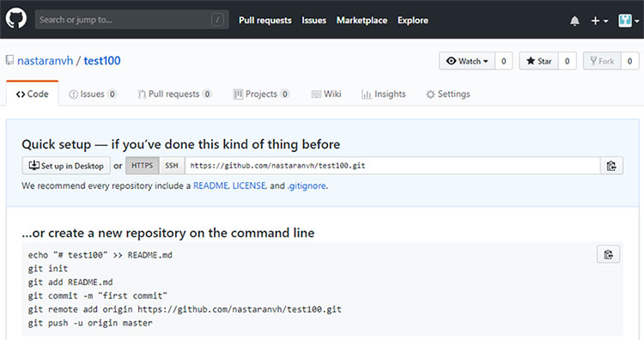The image size is (644, 340).
Task: Click the search or jump to field
Action: (x=132, y=19)
